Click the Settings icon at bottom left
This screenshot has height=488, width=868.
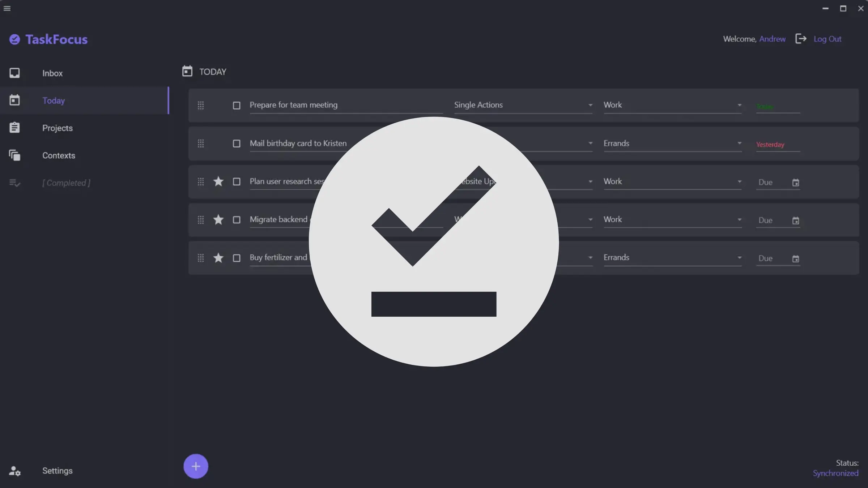pos(14,471)
